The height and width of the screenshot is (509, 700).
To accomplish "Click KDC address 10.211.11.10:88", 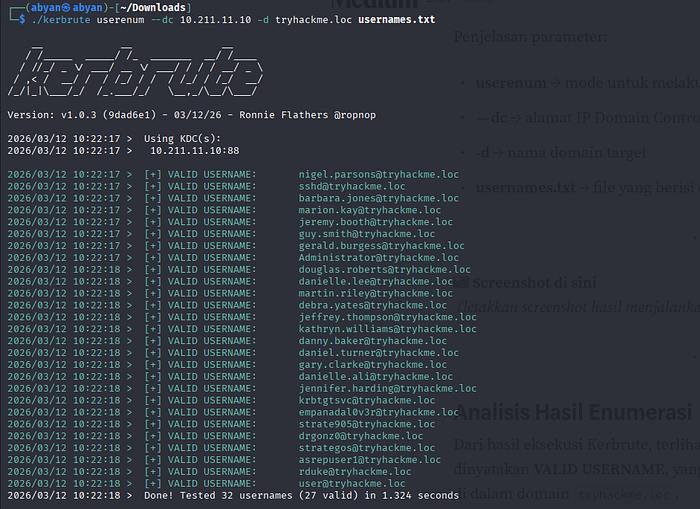I will (195, 151).
